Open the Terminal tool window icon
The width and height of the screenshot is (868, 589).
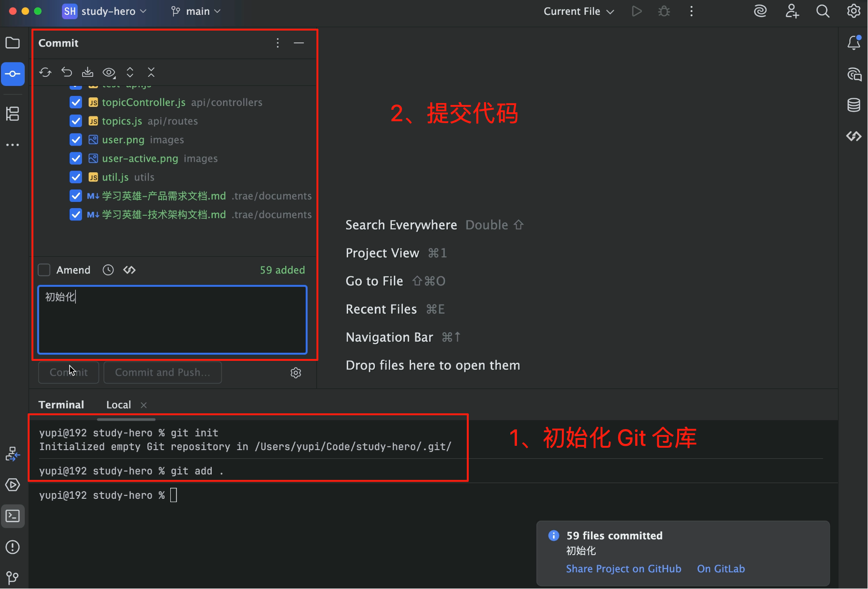pyautogui.click(x=13, y=516)
